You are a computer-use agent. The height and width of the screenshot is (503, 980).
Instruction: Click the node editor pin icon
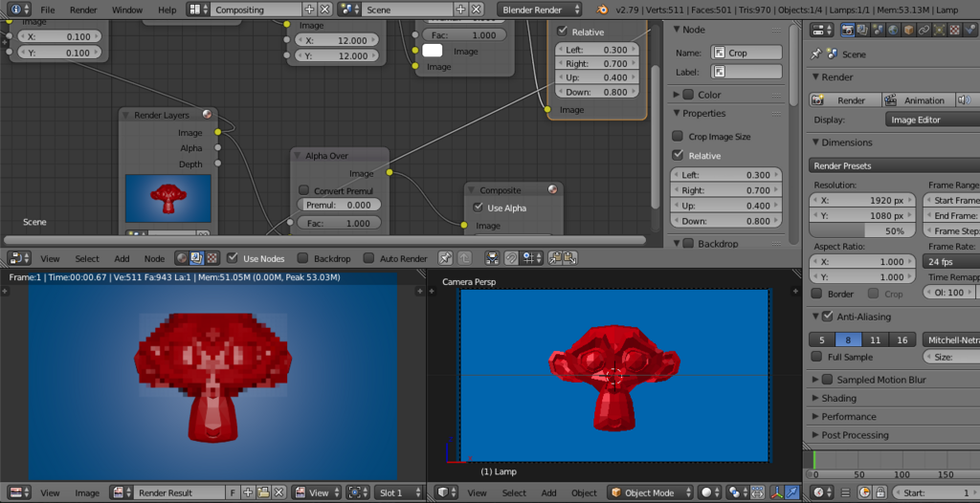coord(445,258)
